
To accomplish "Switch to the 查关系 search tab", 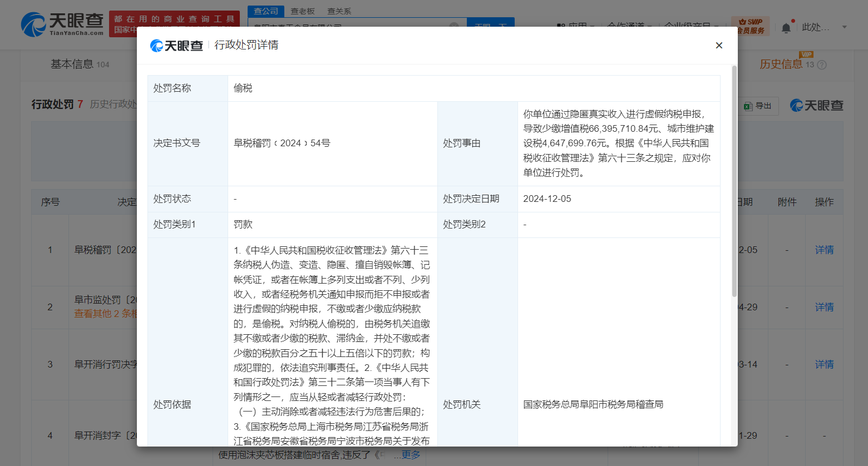I will 339,11.
